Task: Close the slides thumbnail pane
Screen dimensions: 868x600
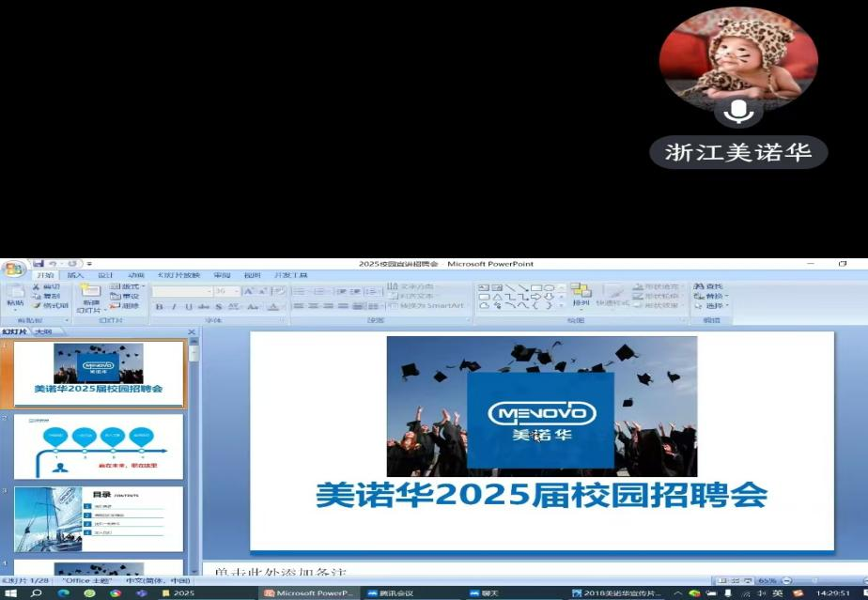Action: [192, 332]
